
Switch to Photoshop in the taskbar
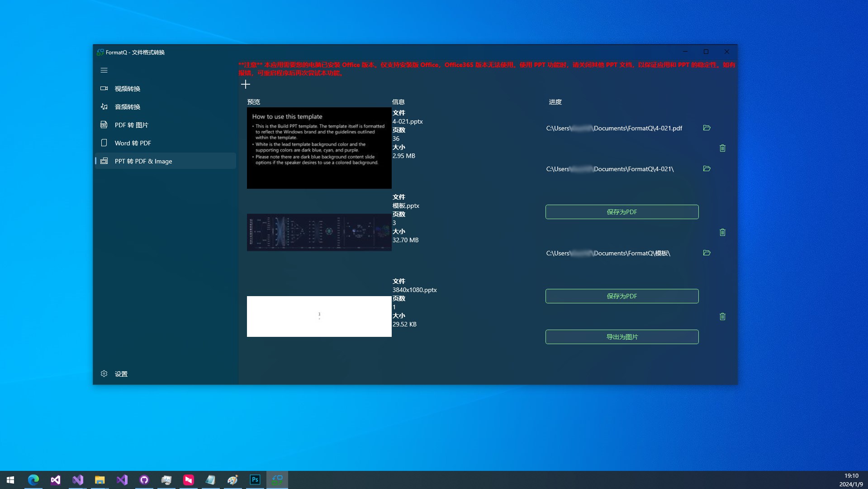click(x=255, y=480)
